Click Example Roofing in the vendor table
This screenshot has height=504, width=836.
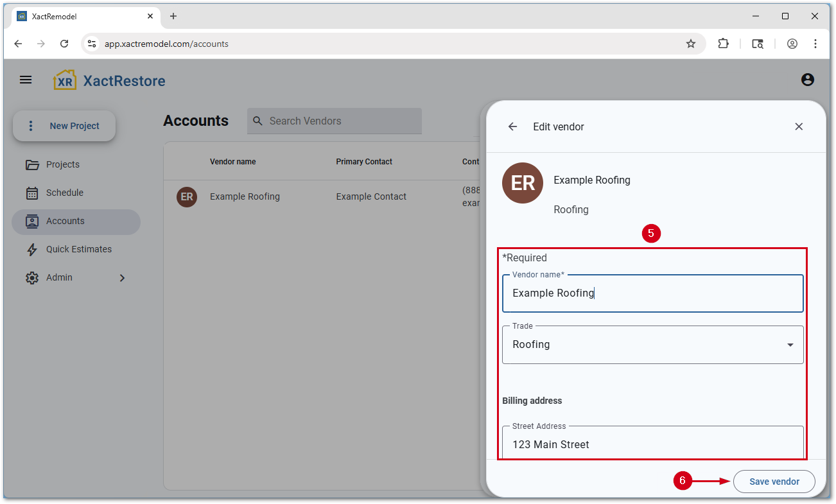(x=245, y=196)
